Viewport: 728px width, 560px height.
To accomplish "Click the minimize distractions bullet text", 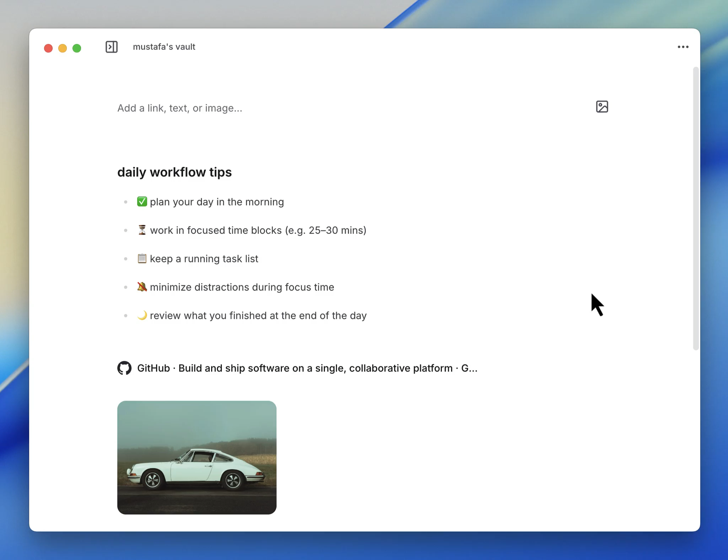I will click(242, 287).
